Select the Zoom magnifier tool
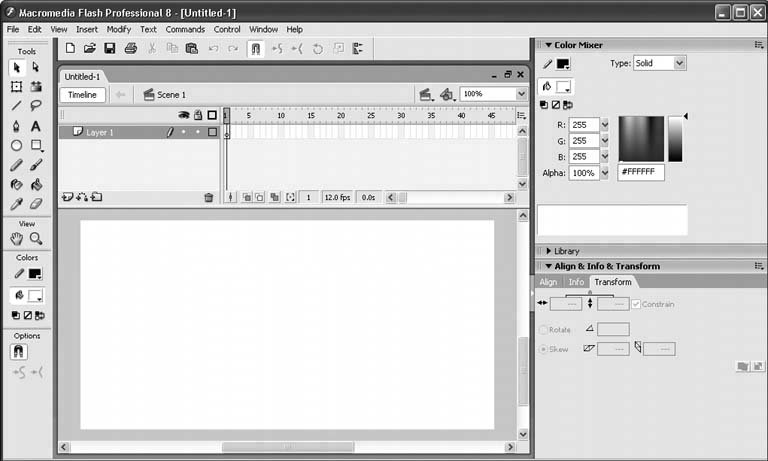The image size is (768, 461). coord(36,239)
